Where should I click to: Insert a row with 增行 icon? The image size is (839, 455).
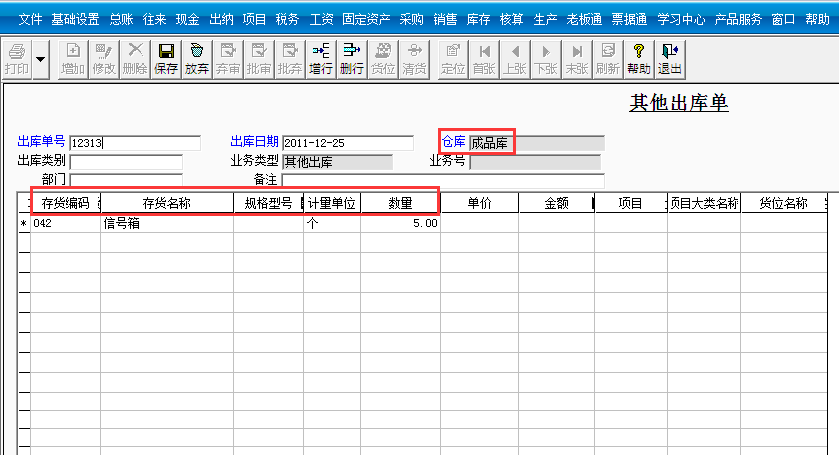coord(321,58)
